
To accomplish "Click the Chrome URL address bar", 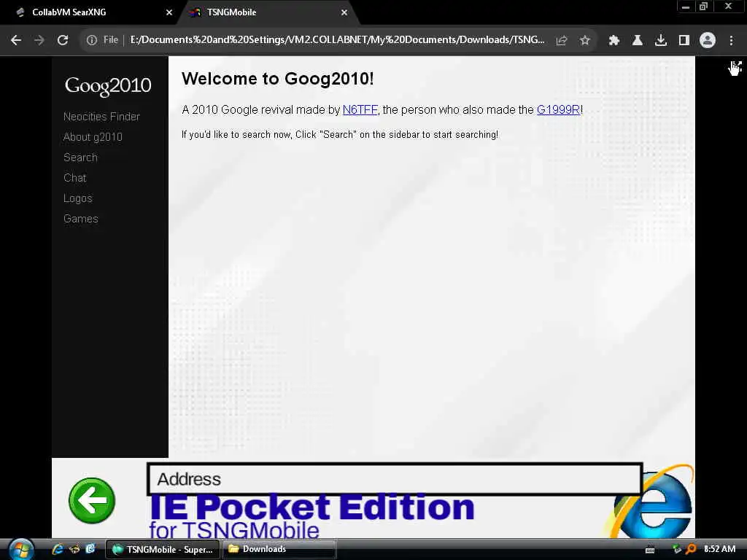I will [337, 40].
